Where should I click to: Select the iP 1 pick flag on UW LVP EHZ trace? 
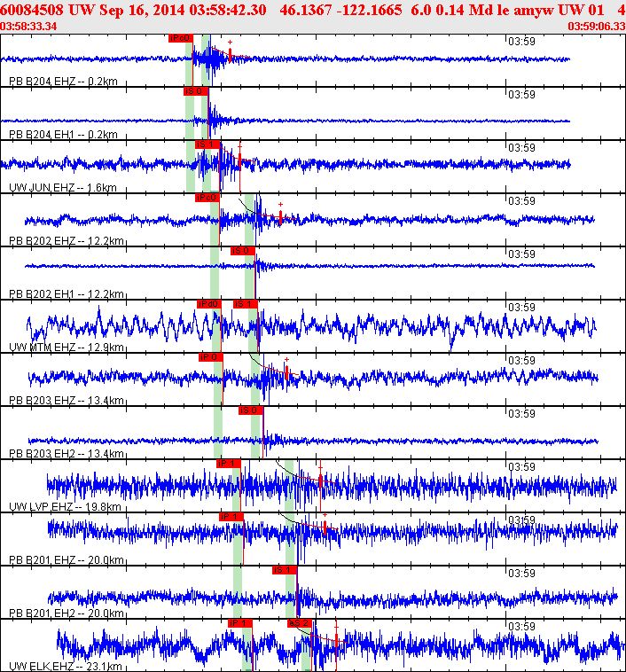(229, 464)
